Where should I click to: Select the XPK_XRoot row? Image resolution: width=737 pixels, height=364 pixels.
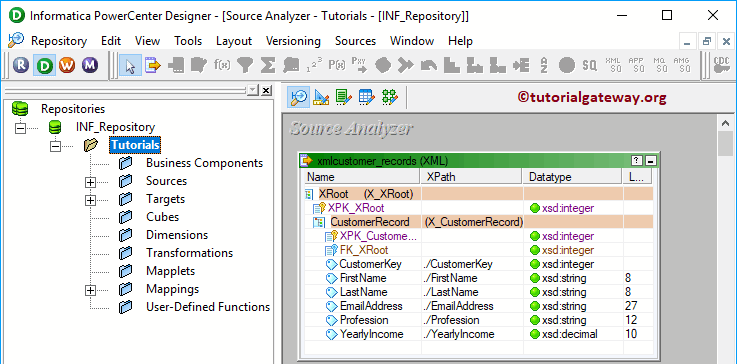pyautogui.click(x=478, y=208)
